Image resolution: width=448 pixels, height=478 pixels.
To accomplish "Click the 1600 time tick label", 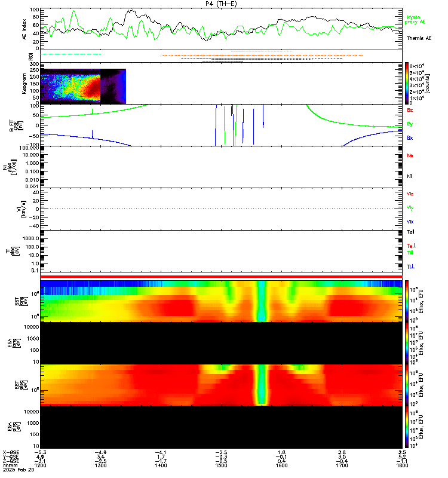I will [x=281, y=465].
